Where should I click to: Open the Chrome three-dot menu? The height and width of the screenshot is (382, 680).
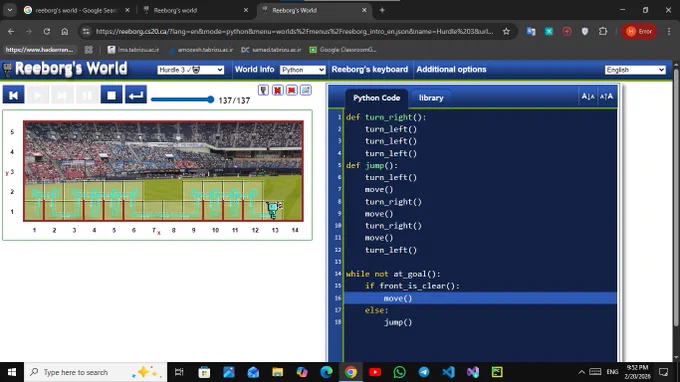669,31
